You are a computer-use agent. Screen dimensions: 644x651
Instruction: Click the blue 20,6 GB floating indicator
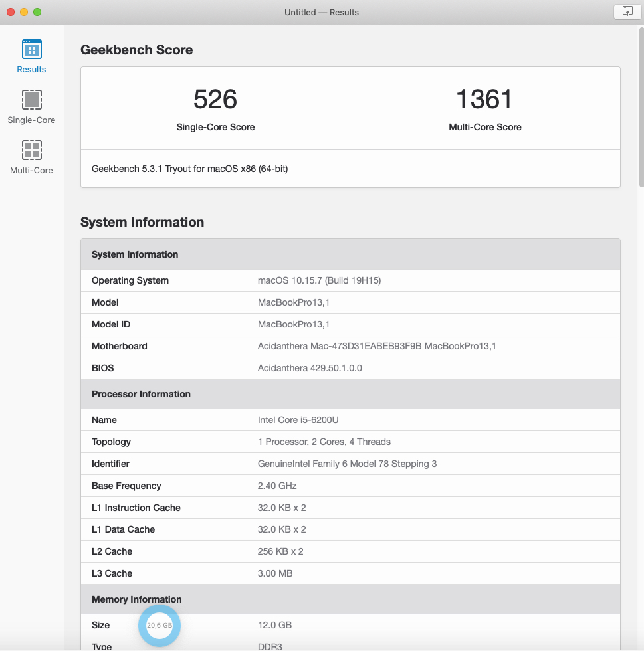click(160, 625)
